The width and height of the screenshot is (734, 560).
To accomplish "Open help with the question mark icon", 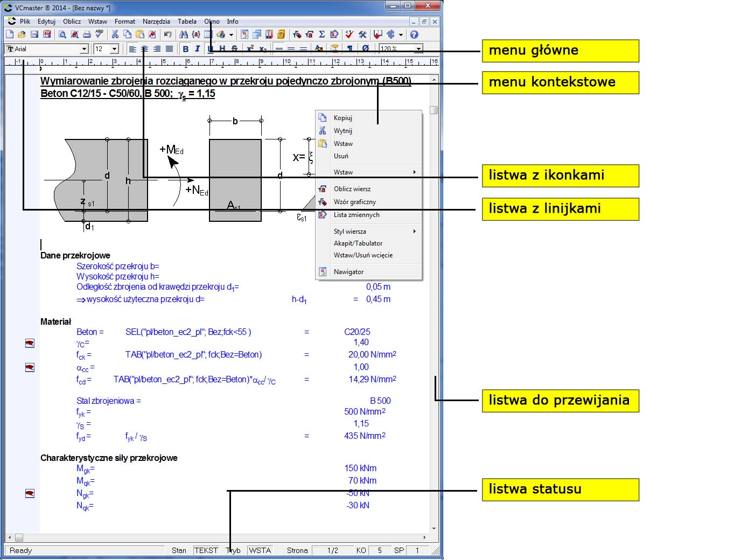I will (414, 34).
